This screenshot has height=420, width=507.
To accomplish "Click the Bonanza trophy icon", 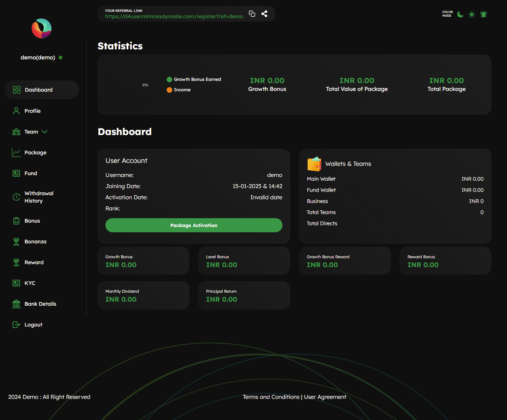I will [x=16, y=242].
